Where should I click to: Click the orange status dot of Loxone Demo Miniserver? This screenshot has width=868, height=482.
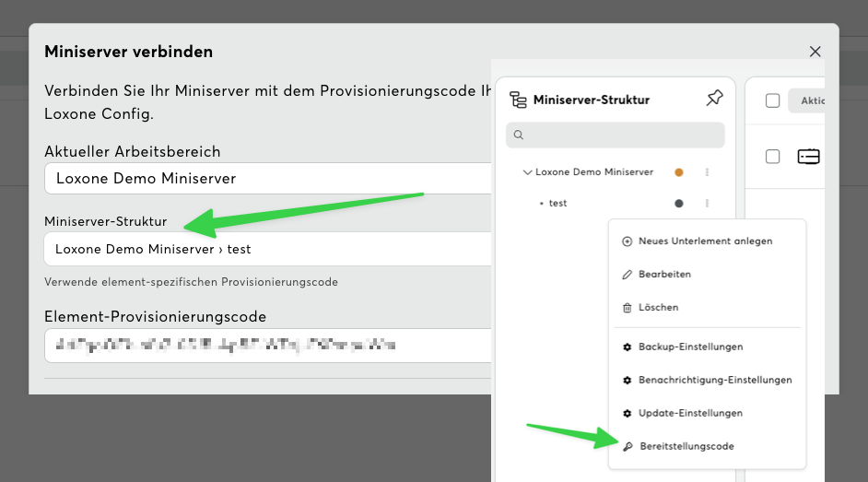coord(679,172)
